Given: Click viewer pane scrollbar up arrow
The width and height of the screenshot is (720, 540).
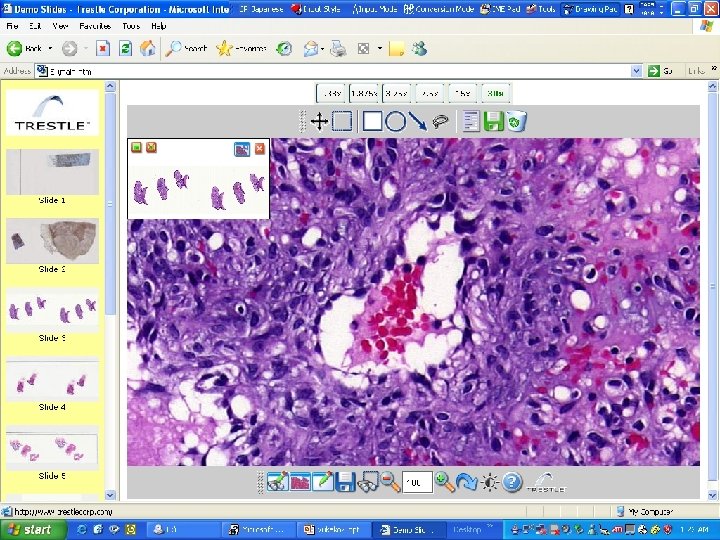Looking at the screenshot, I should click(x=712, y=86).
